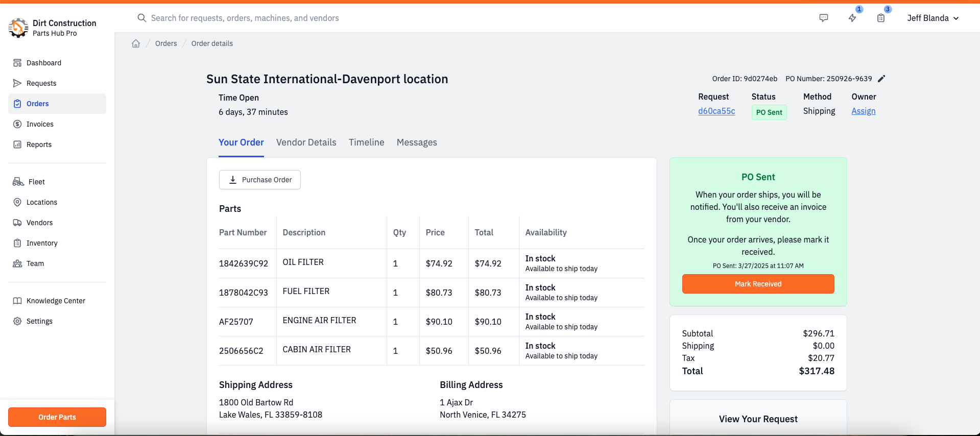Switch to the Vendor Details tab
The width and height of the screenshot is (980, 436).
pos(306,142)
